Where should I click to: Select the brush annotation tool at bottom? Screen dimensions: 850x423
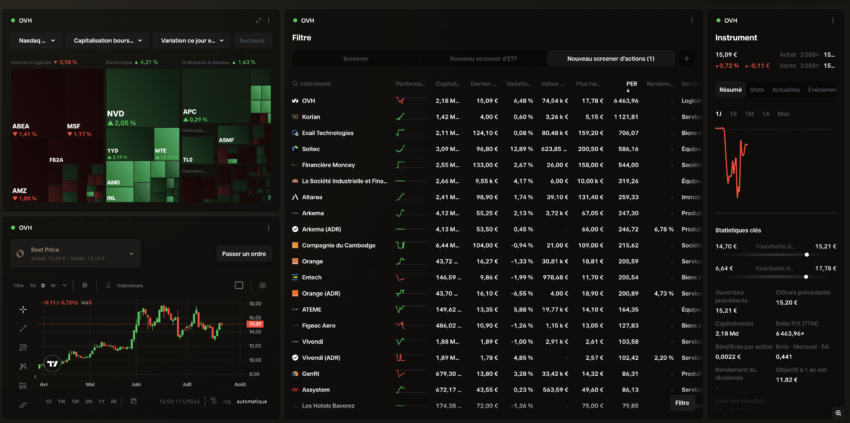coord(23,405)
